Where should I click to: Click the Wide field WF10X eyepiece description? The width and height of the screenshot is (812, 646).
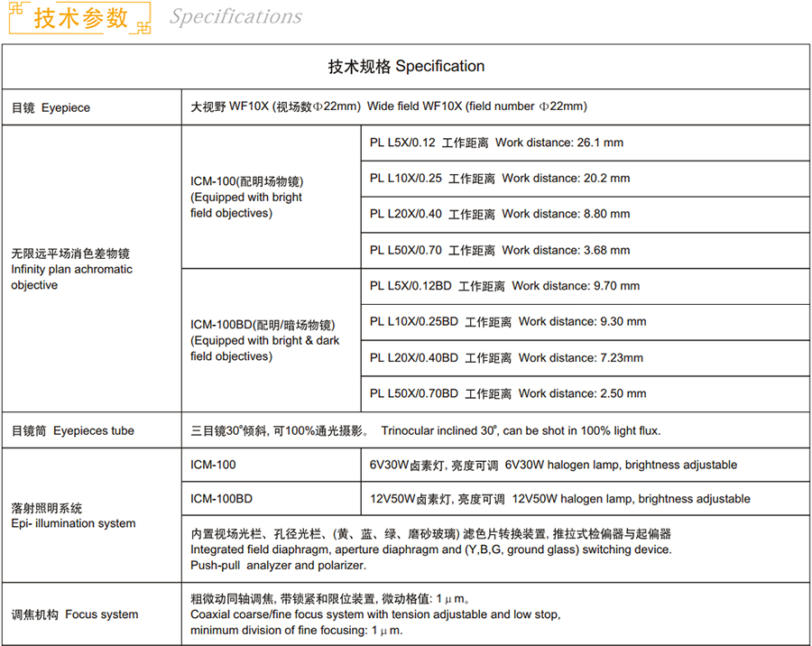point(388,106)
